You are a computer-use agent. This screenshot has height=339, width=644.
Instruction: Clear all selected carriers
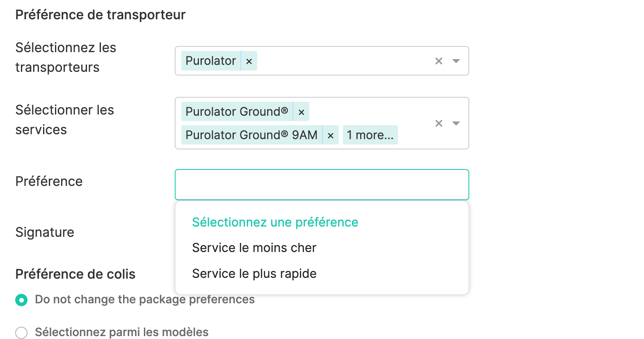click(x=438, y=61)
